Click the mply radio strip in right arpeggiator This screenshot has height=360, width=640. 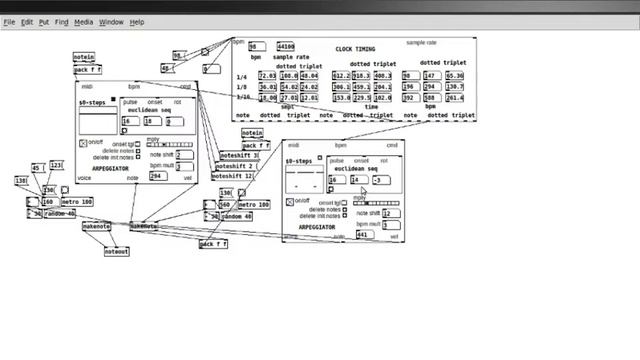pos(376,203)
